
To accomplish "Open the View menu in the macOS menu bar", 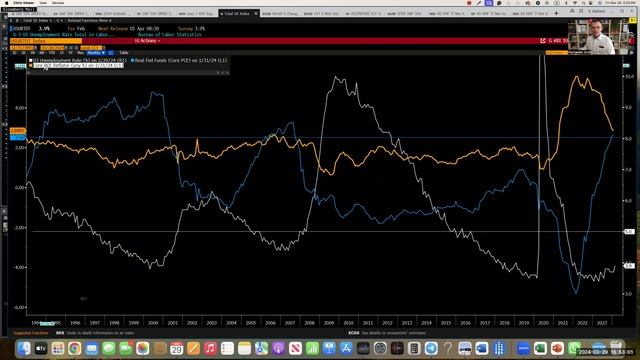I will 43,3.
